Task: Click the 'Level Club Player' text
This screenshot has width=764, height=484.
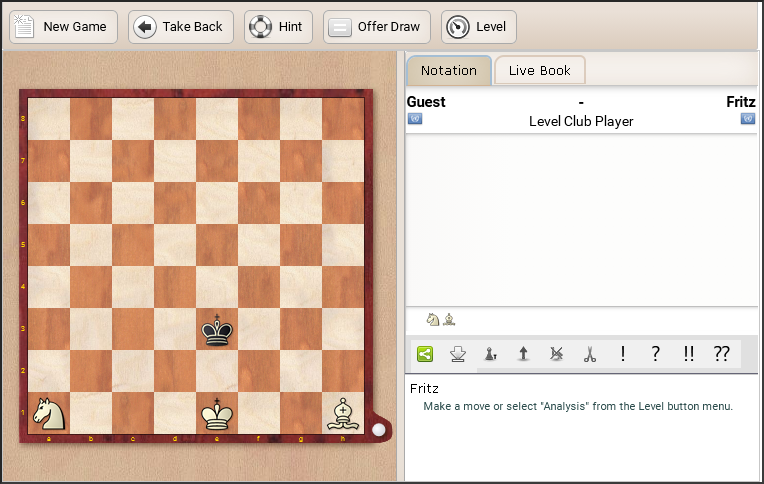Action: pyautogui.click(x=581, y=121)
